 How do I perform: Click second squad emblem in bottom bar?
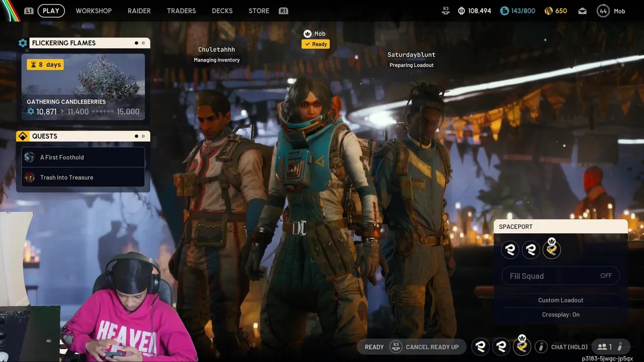[x=501, y=346]
